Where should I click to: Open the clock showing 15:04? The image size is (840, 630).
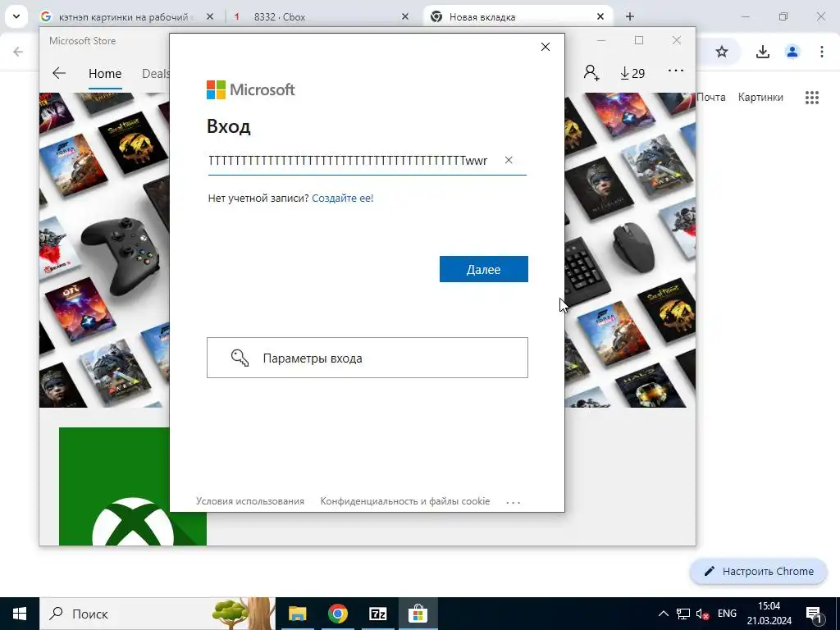point(769,614)
